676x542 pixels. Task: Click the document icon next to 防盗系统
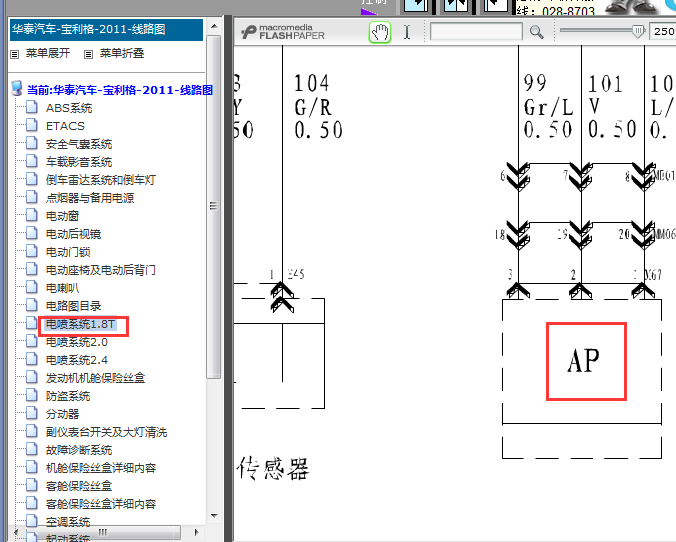coord(31,395)
